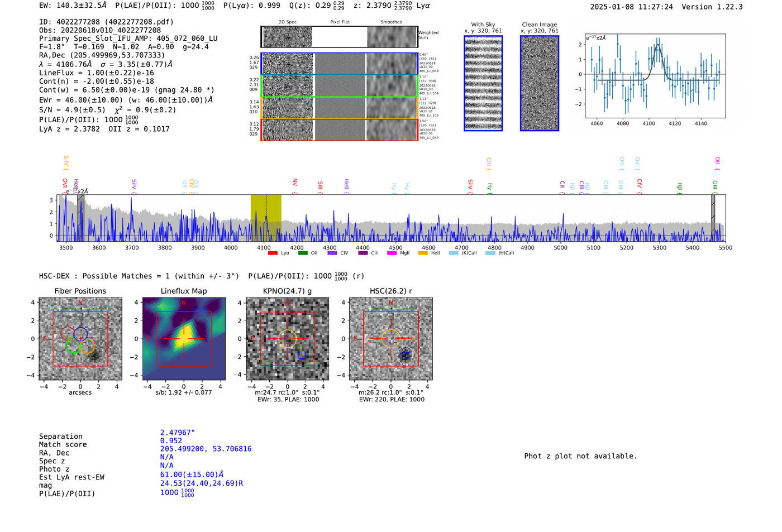Click the blue square marker in HSC image
Screen dimensions: 782x532
406,356
